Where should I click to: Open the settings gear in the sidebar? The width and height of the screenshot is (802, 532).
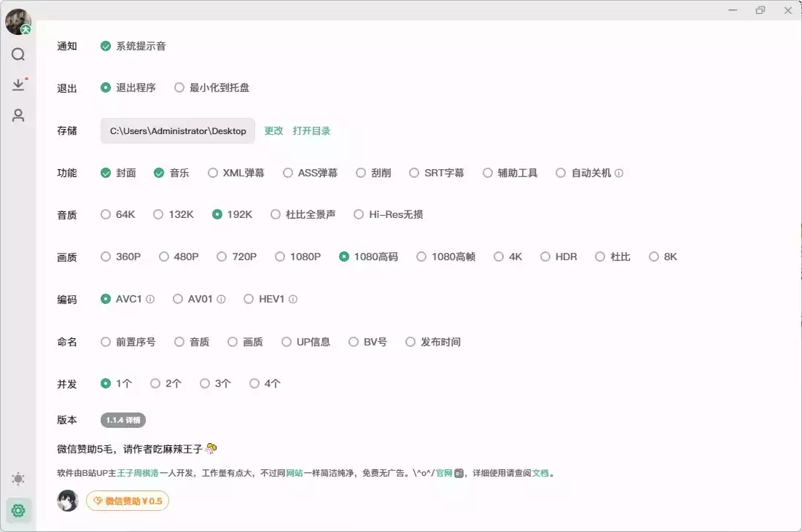[x=18, y=510]
